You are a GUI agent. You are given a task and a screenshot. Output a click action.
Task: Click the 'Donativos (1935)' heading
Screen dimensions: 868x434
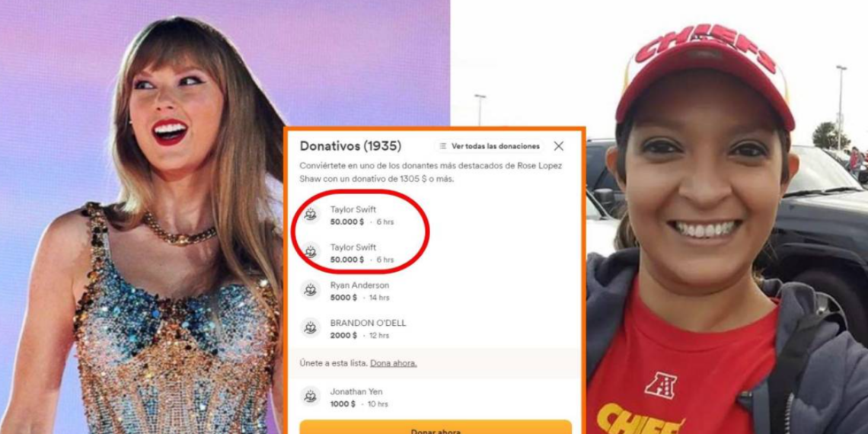coord(350,146)
